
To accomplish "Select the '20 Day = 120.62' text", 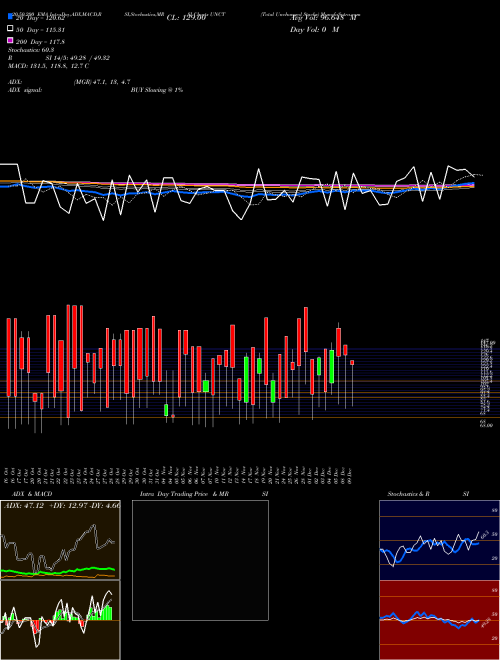I will pyautogui.click(x=40, y=19).
